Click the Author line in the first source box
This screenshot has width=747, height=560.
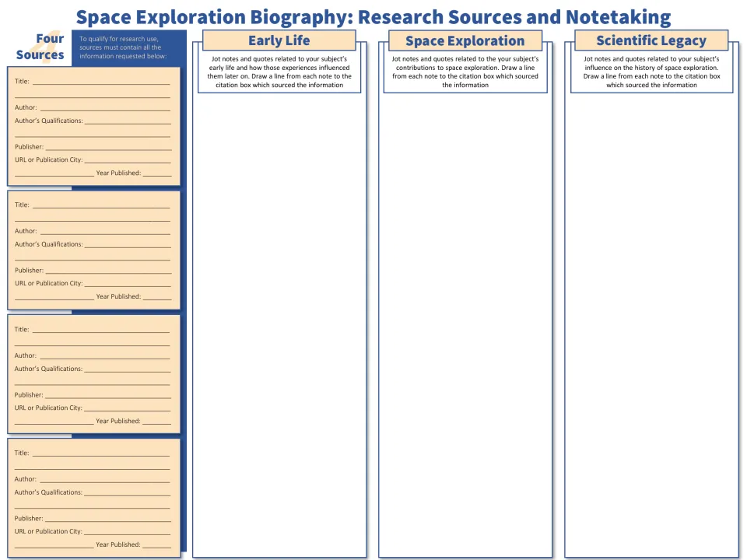click(x=105, y=107)
